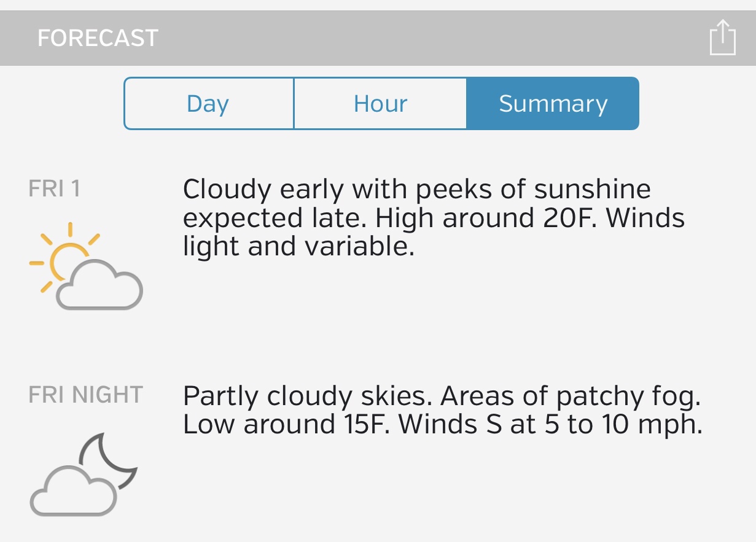Click the "Cloudy early with peeks" text line
This screenshot has width=756, height=542.
pos(416,189)
